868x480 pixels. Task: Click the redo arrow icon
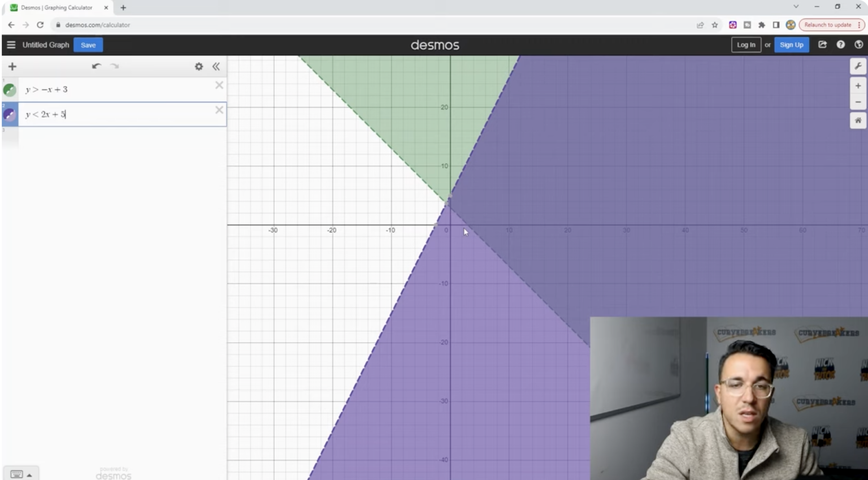[114, 66]
